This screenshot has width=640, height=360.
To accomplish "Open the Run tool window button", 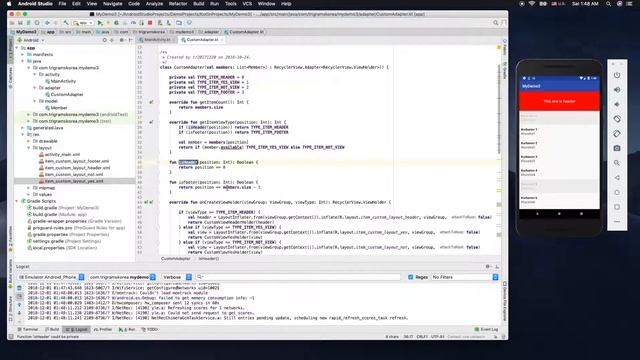I will tap(127, 329).
